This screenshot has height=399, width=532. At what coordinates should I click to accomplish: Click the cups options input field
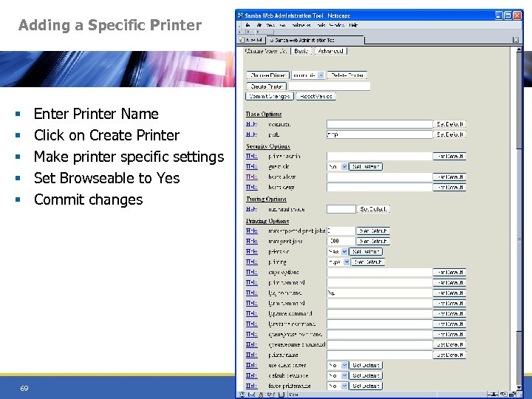[379, 272]
